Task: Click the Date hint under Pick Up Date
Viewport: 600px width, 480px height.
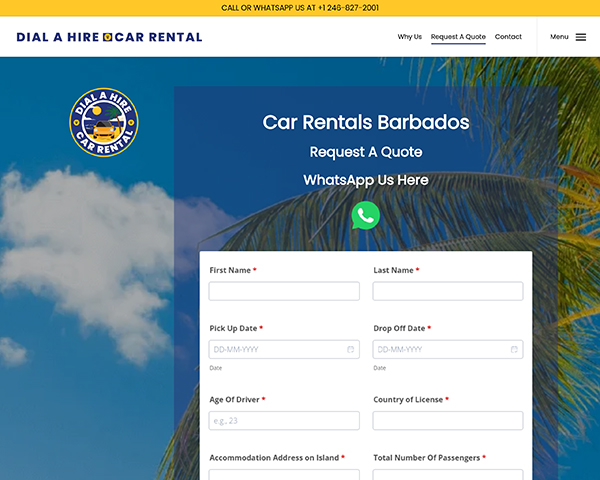Action: [215, 368]
